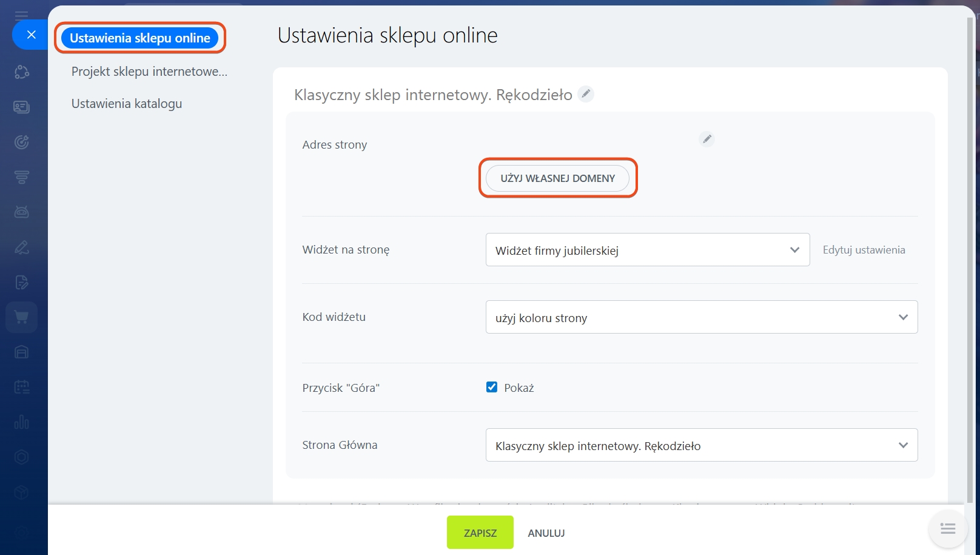Screen dimensions: 980x555
Task: Click the bar chart analytics sidebar icon
Action: 22,422
